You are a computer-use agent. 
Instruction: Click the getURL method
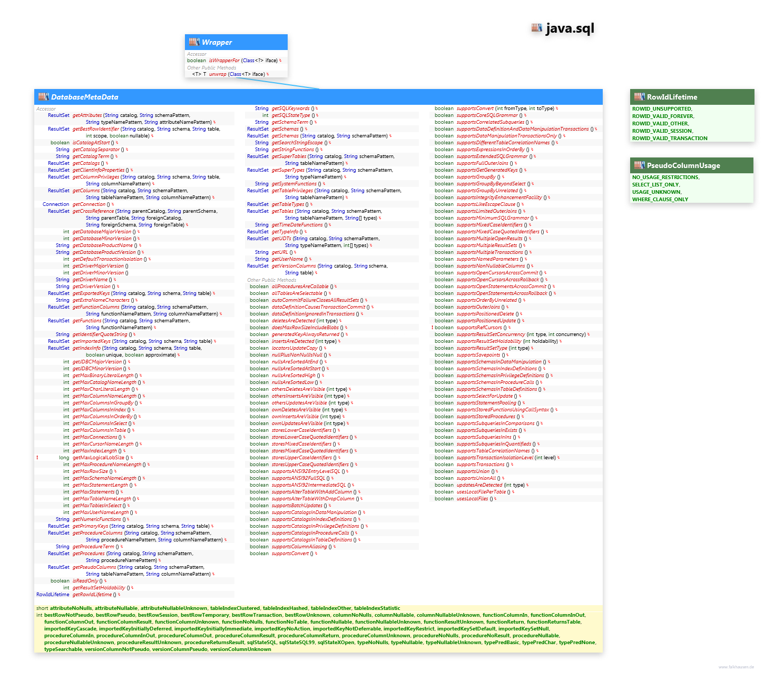280,252
